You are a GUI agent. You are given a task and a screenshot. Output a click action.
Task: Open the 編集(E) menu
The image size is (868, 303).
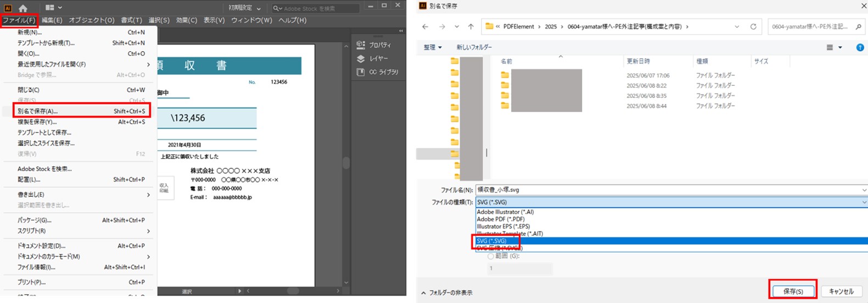point(52,20)
